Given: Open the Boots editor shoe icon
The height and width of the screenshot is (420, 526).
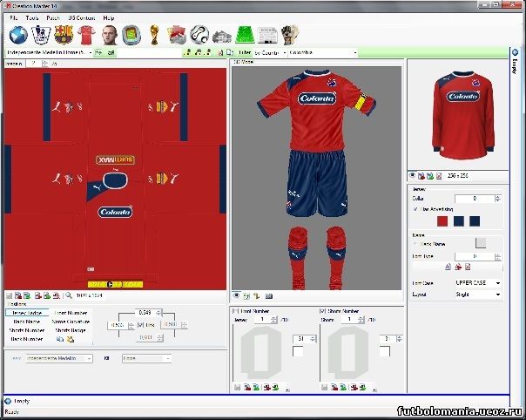Looking at the screenshot, I should point(222,37).
